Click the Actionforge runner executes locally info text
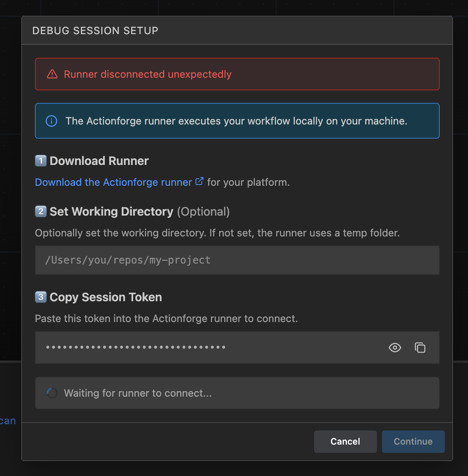This screenshot has width=468, height=476. (236, 121)
